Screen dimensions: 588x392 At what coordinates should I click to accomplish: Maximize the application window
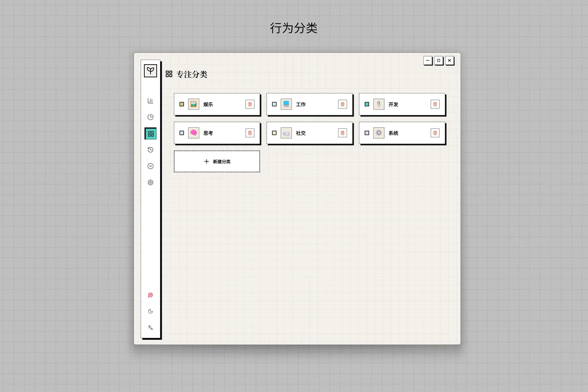pyautogui.click(x=438, y=60)
